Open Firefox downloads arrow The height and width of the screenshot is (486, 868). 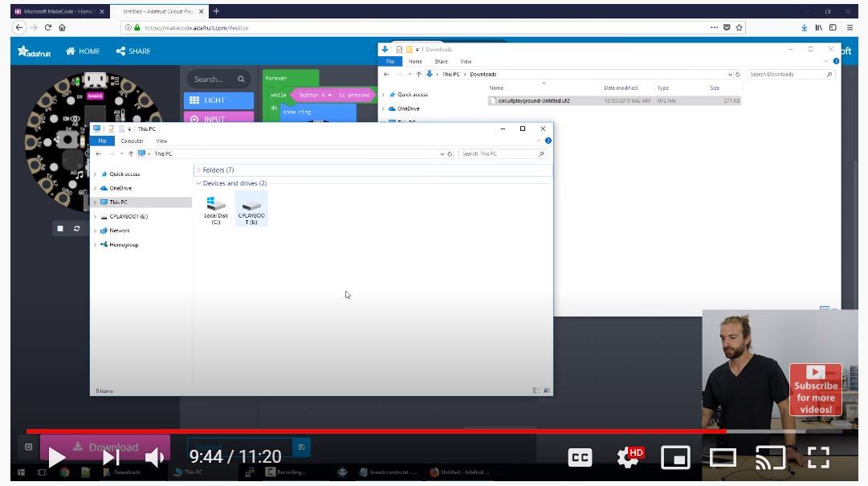pos(805,27)
